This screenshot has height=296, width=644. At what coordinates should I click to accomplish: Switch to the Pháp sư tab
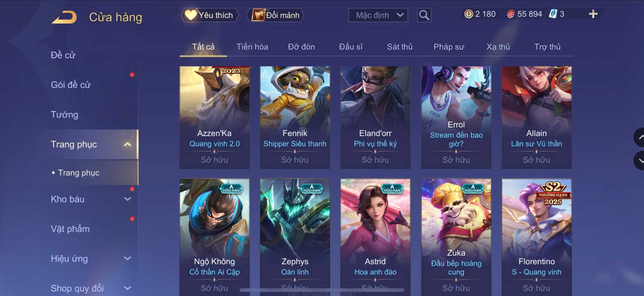tap(449, 47)
